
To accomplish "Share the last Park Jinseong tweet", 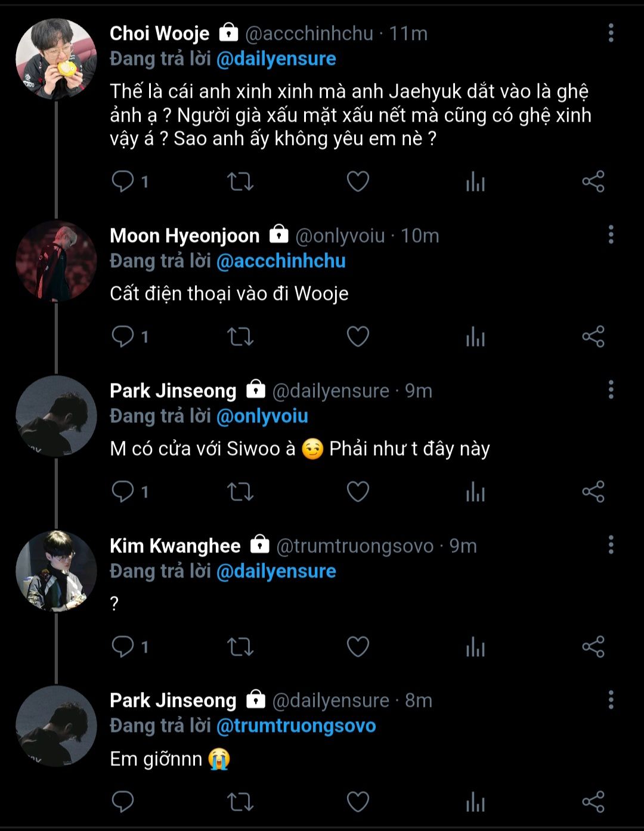I will coord(593,802).
